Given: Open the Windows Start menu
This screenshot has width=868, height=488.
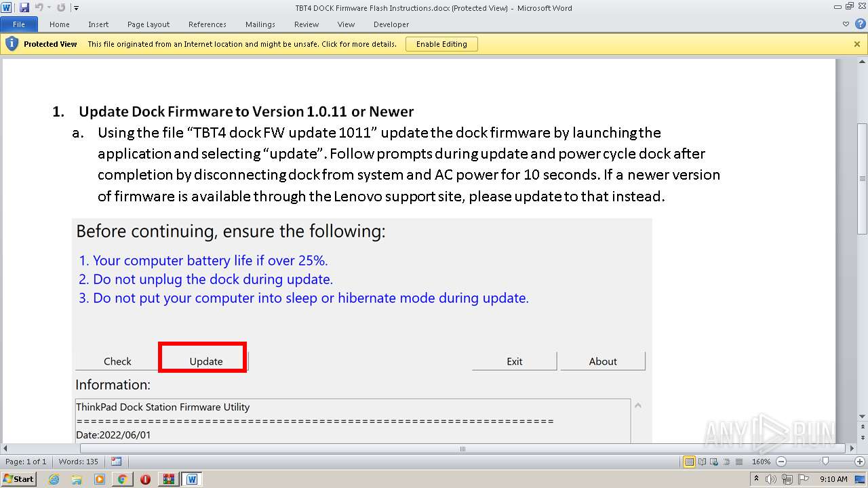Looking at the screenshot, I should (x=18, y=479).
